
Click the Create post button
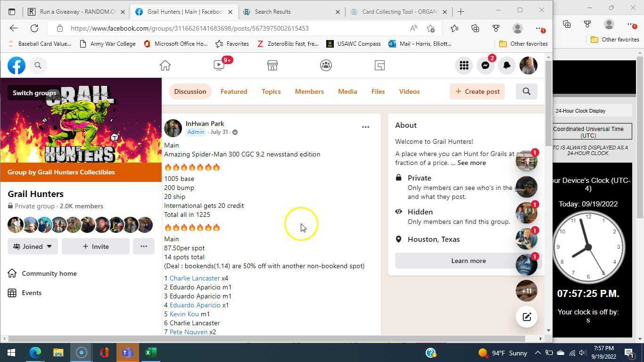point(477,91)
